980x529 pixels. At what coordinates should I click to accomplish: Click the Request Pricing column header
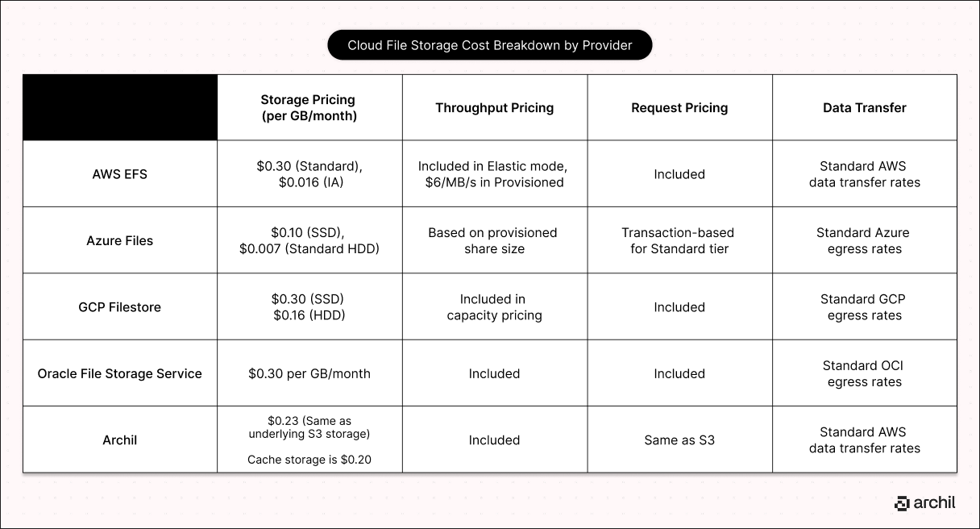point(679,108)
